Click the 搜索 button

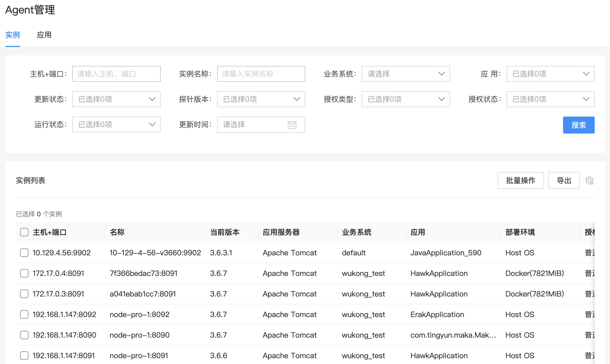click(x=579, y=125)
